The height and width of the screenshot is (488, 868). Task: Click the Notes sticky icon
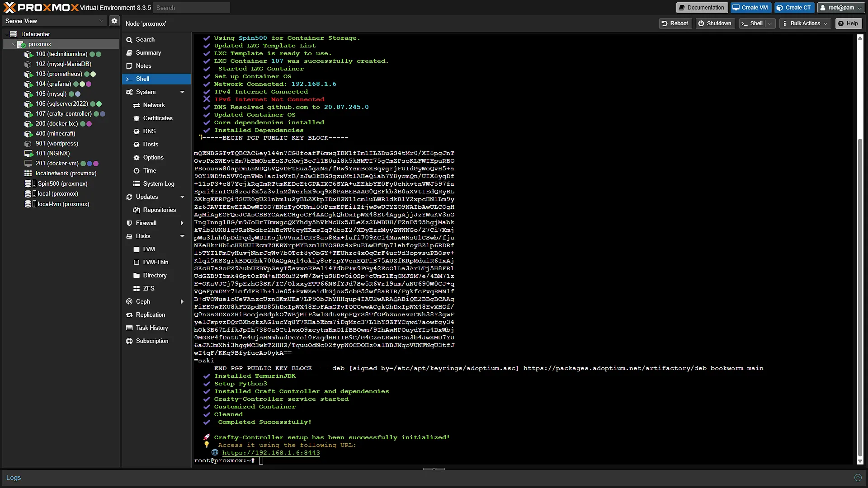[129, 66]
